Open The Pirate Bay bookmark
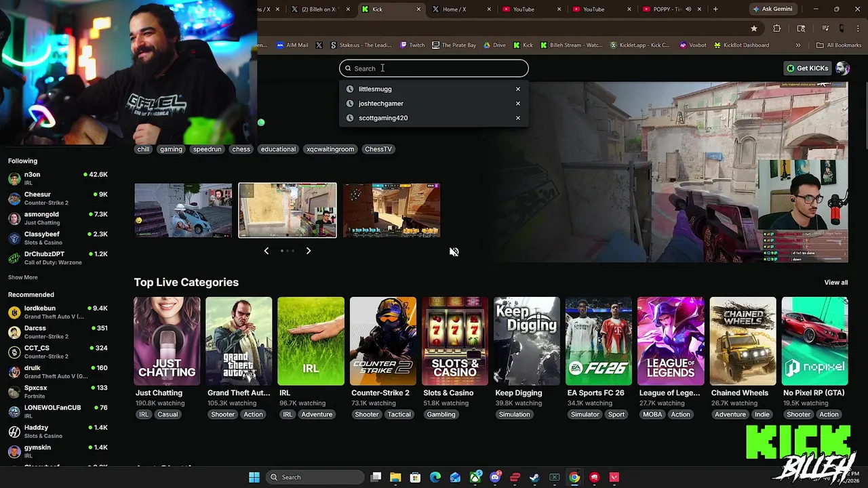Viewport: 868px width, 488px height. click(454, 45)
